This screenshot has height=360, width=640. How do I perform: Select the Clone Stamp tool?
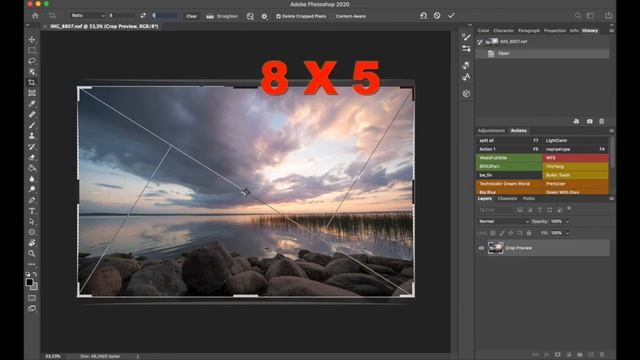(x=32, y=136)
